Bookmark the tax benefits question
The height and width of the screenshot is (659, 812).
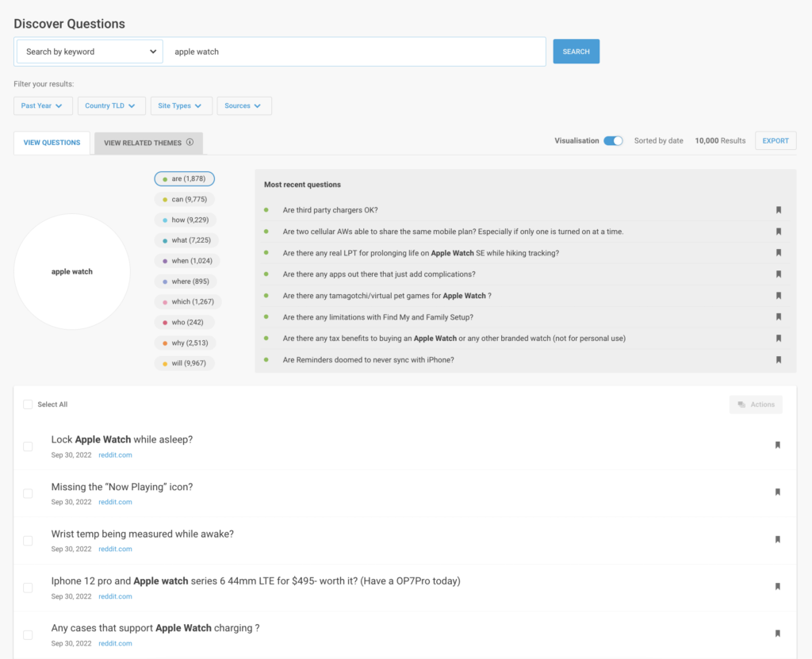tap(779, 339)
